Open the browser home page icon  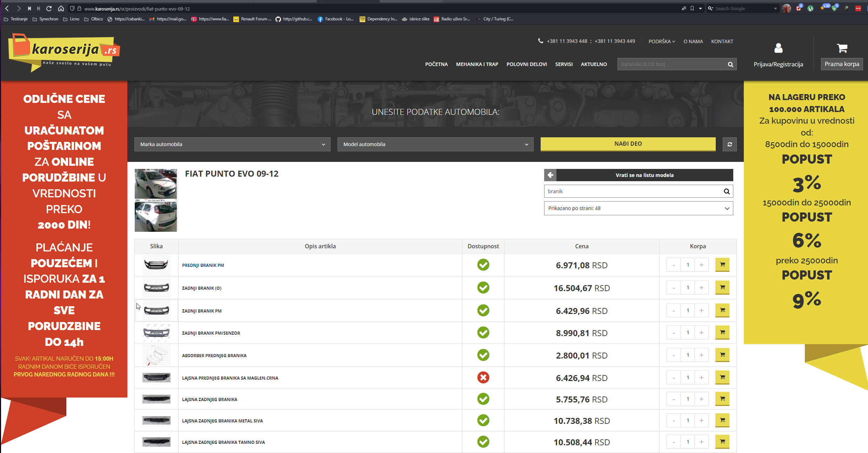pos(61,8)
